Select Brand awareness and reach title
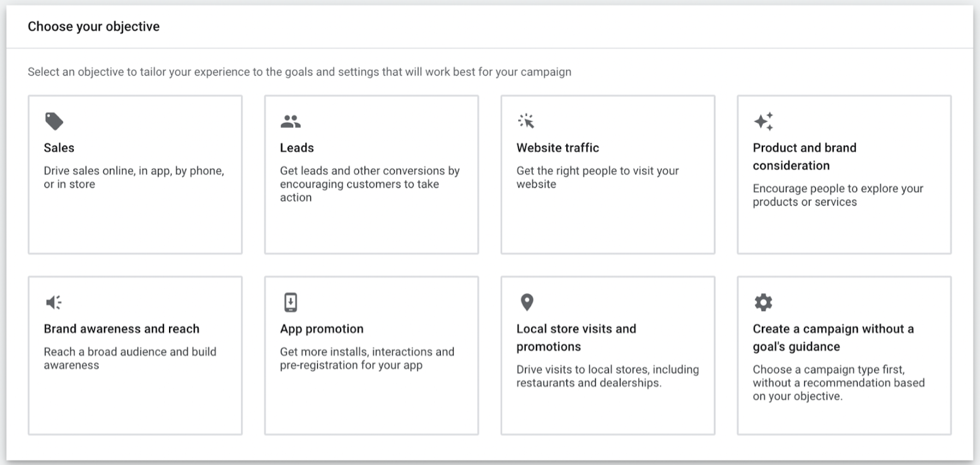Viewport: 980px width, 465px height. (x=121, y=329)
